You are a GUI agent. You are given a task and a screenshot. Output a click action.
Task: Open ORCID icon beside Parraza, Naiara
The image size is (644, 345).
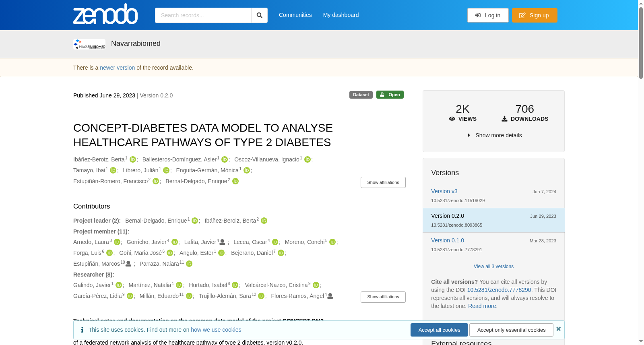coord(189,264)
